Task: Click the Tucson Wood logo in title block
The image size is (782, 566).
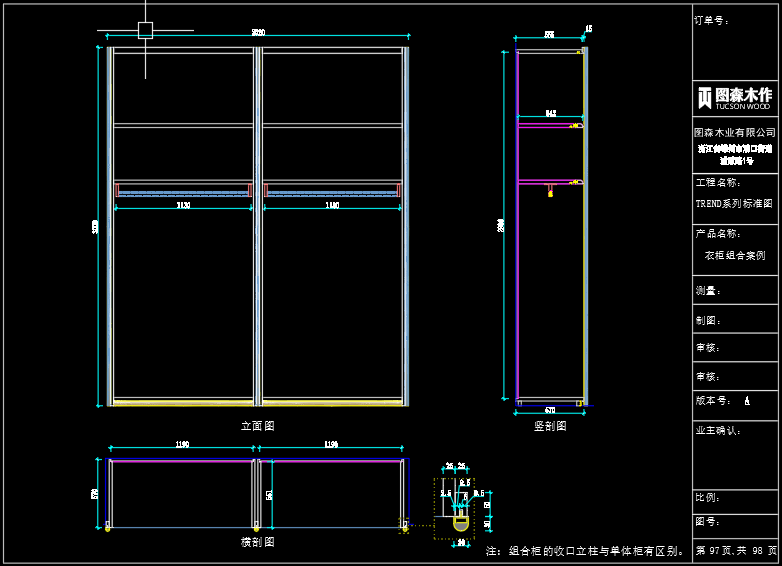Action: (734, 97)
